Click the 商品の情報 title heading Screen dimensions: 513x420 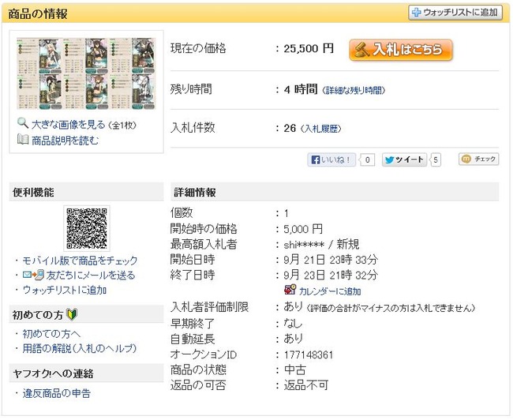[x=38, y=14]
